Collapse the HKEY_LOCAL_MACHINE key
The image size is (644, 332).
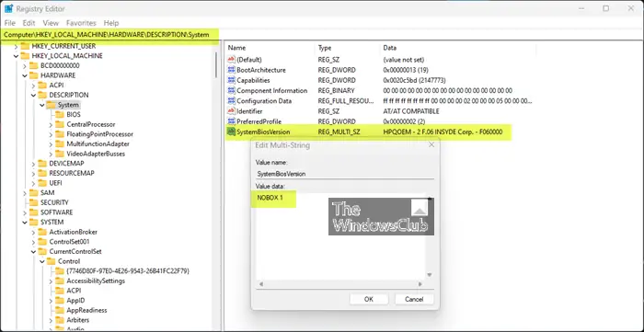(x=16, y=56)
